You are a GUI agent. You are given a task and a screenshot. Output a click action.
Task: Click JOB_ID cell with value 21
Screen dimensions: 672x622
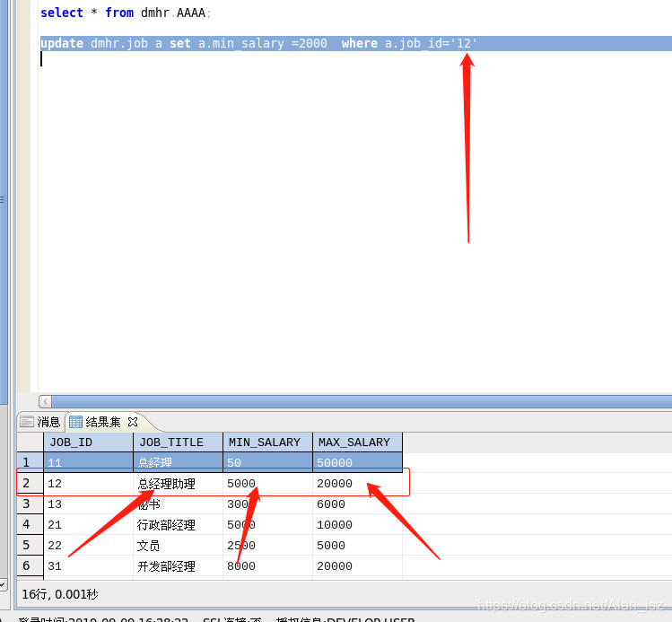click(x=88, y=525)
